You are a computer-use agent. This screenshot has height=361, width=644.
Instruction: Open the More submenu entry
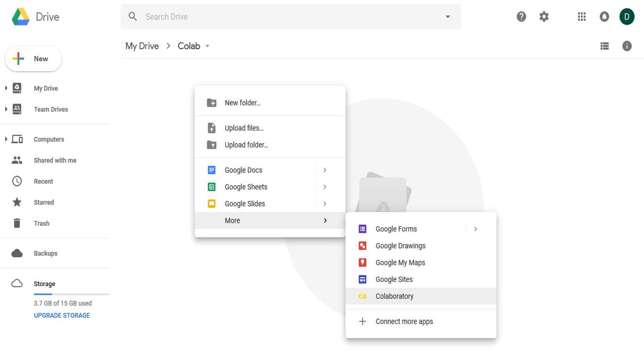[270, 221]
